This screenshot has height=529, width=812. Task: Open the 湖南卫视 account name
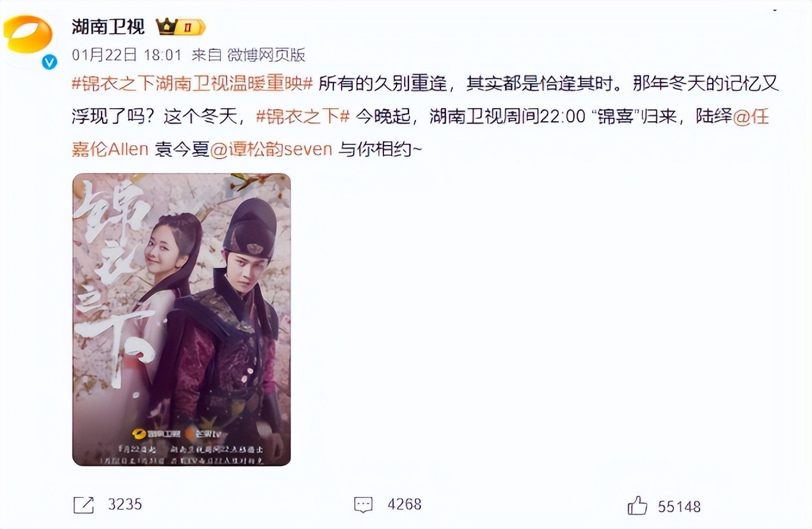click(108, 27)
